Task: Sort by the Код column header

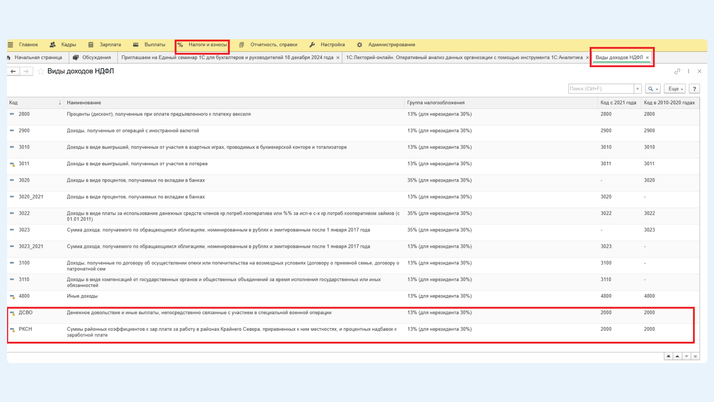Action: (x=14, y=102)
